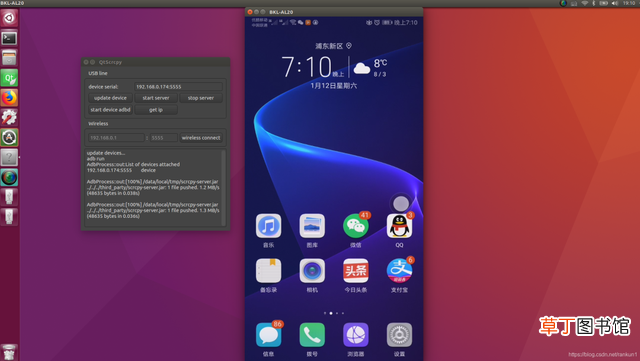This screenshot has width=640, height=361.
Task: Tap the 8℃ temperature reading
Action: (x=380, y=63)
